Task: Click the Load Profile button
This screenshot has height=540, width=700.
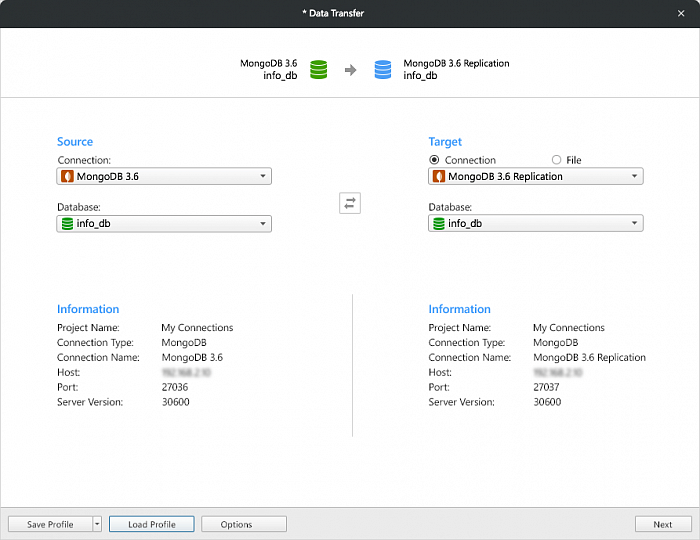Action: pos(152,524)
